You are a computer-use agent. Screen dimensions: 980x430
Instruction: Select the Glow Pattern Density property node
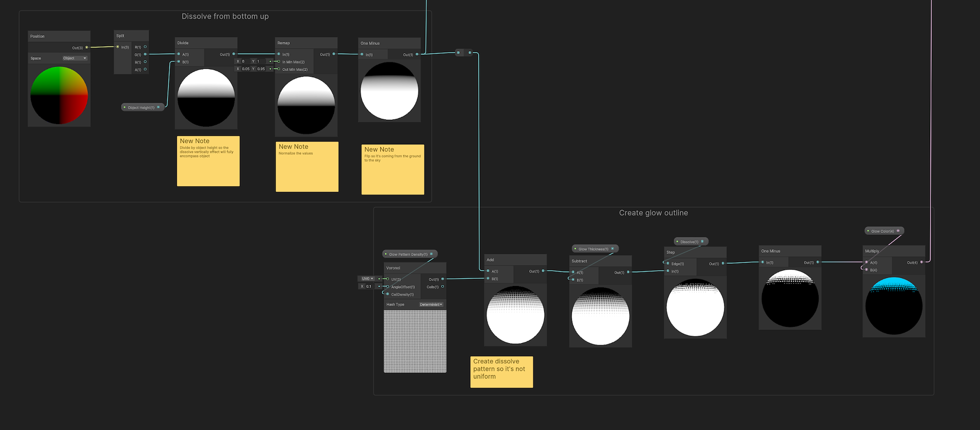(409, 254)
